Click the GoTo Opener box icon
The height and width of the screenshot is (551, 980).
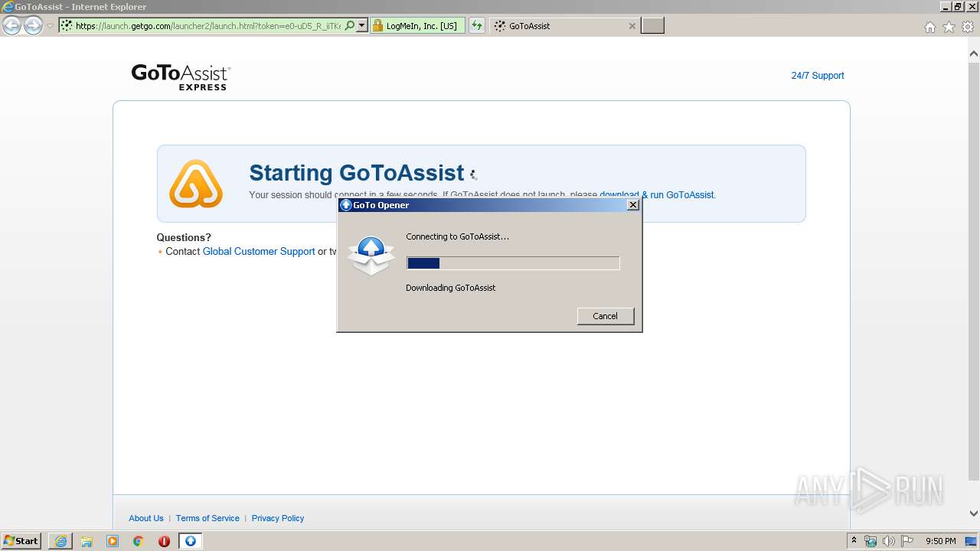point(371,256)
